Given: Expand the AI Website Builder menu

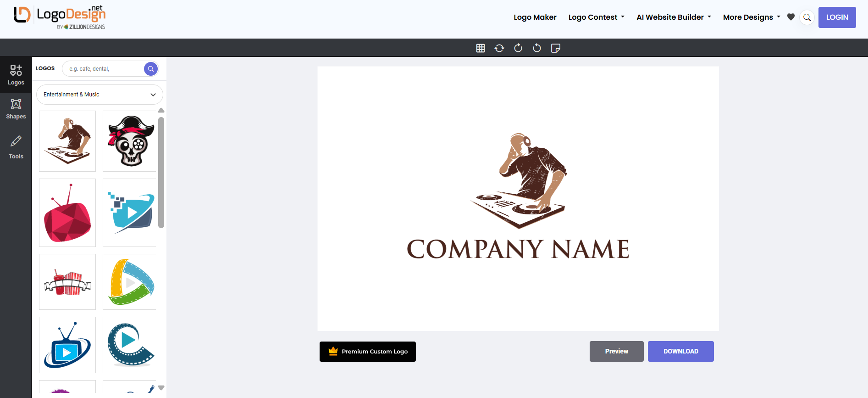Looking at the screenshot, I should [674, 17].
